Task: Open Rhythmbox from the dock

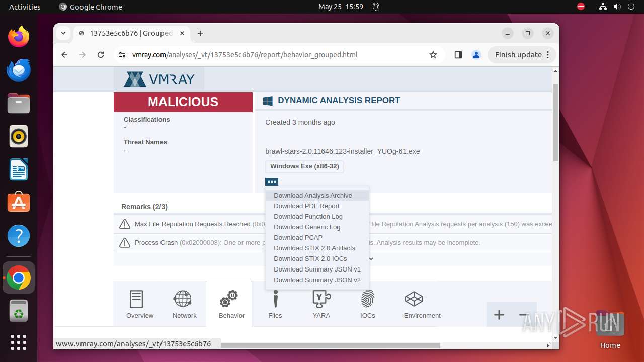Action: point(19,136)
